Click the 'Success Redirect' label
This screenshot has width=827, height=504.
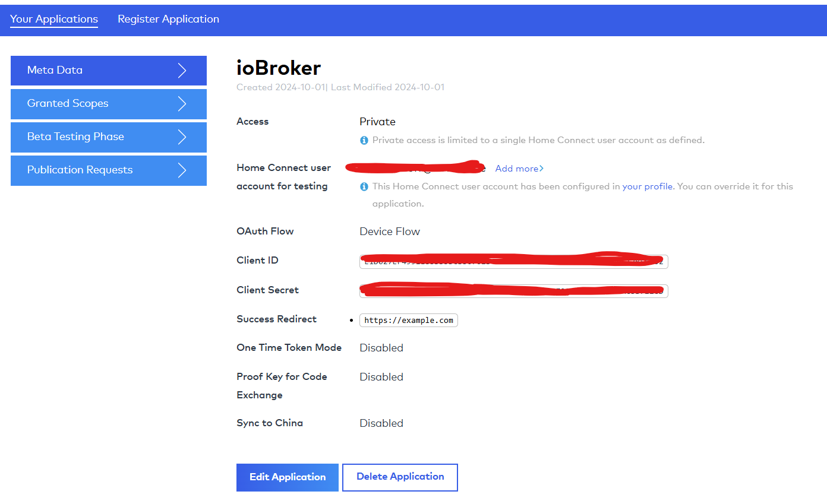[x=276, y=319]
